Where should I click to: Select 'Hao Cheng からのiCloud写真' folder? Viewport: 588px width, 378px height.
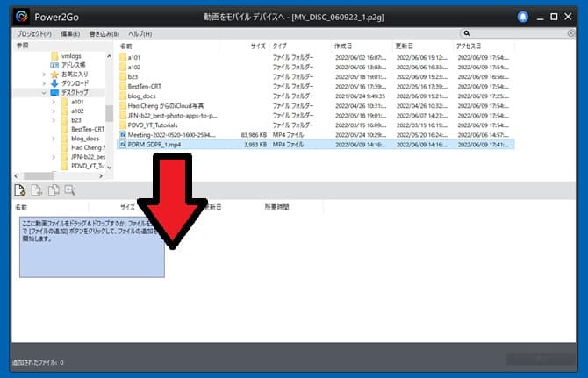pos(165,106)
